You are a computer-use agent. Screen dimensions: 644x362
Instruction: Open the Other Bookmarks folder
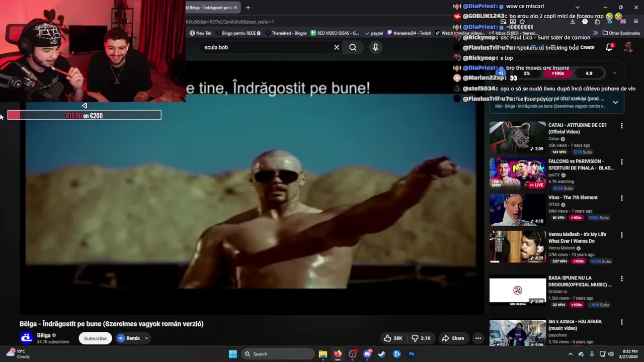point(621,33)
